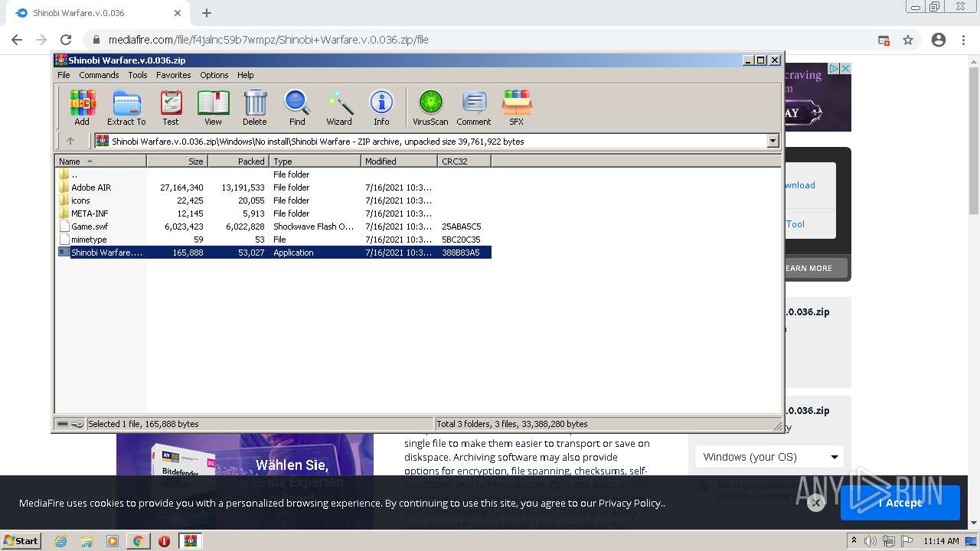
Task: Show hidden system tray icons arrow
Action: (x=854, y=540)
